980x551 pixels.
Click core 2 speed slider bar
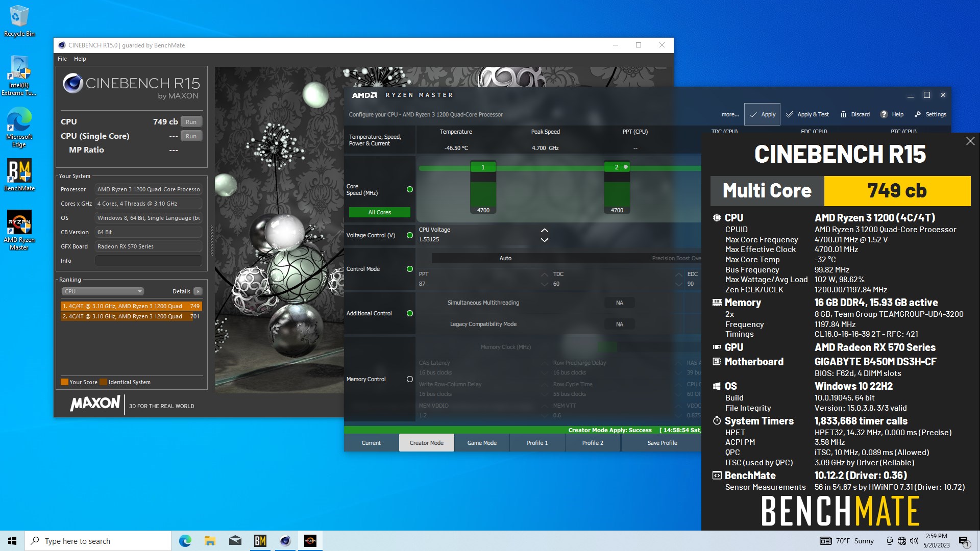[x=617, y=187]
